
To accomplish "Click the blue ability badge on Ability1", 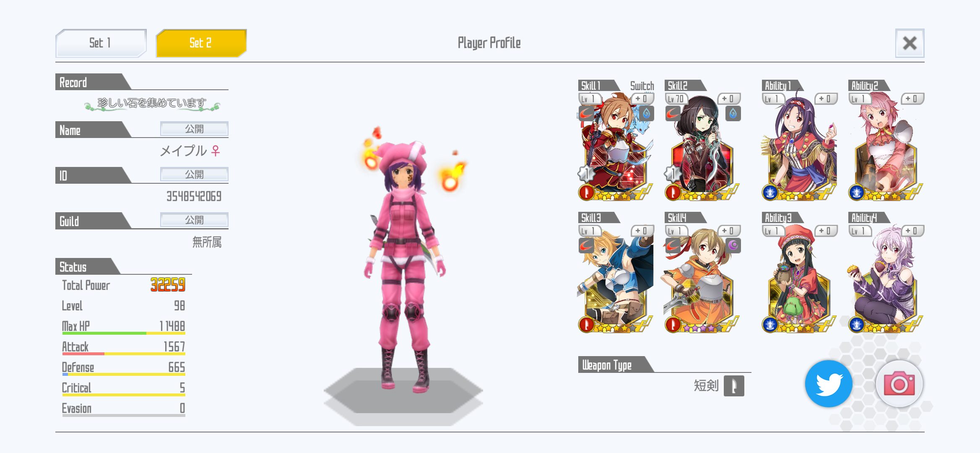I will pyautogui.click(x=770, y=193).
